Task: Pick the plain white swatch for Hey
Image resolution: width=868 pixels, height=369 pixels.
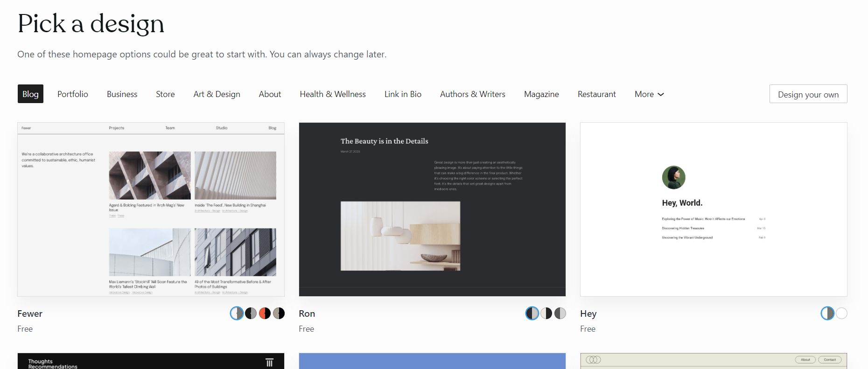Action: click(x=841, y=313)
